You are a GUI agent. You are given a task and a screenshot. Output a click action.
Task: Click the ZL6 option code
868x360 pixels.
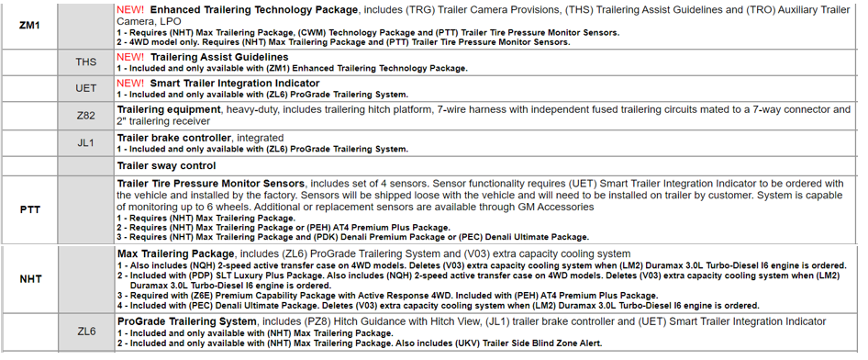pyautogui.click(x=86, y=332)
